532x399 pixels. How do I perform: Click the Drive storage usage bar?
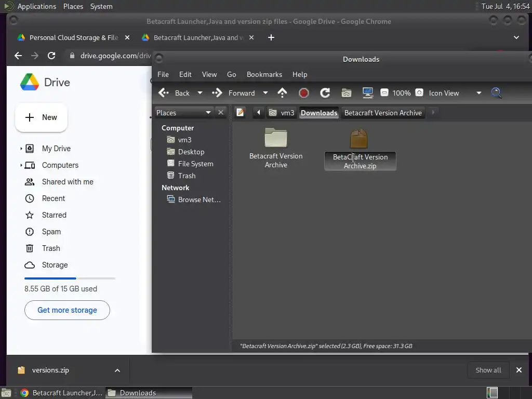(x=70, y=278)
